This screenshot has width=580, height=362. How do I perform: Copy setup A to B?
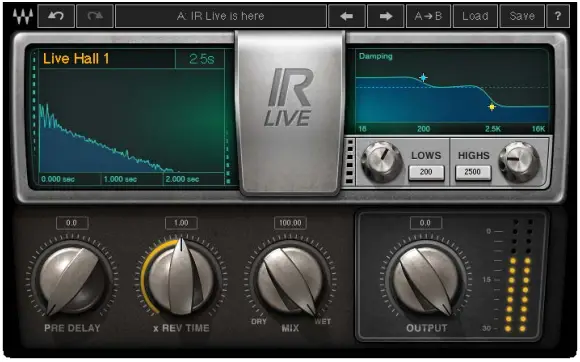pos(428,16)
